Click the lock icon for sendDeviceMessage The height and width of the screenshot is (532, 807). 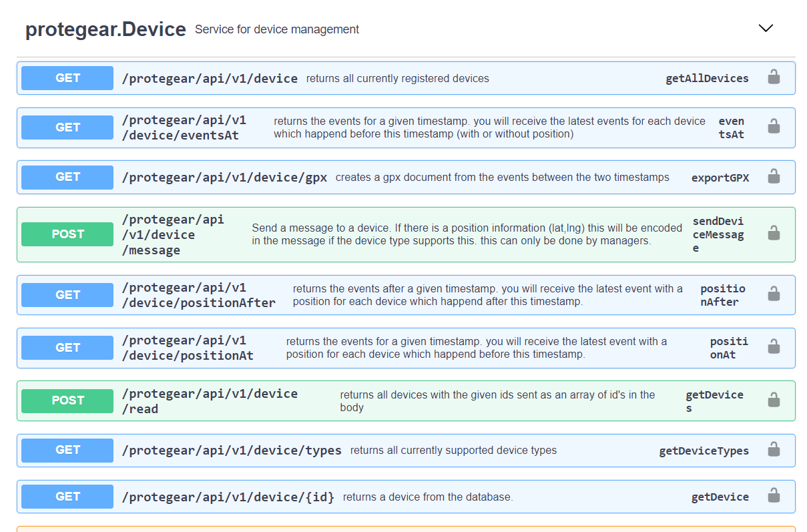point(774,234)
